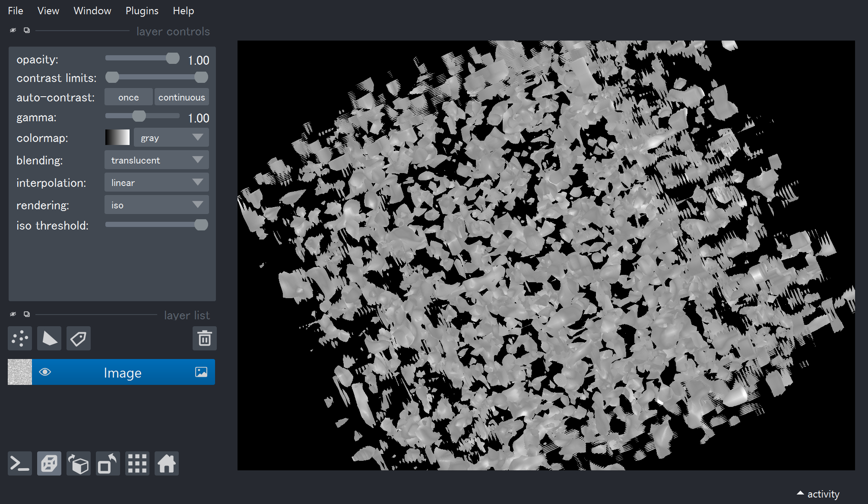The image size is (868, 504).
Task: Open the colormap dropdown showing gray
Action: point(171,138)
